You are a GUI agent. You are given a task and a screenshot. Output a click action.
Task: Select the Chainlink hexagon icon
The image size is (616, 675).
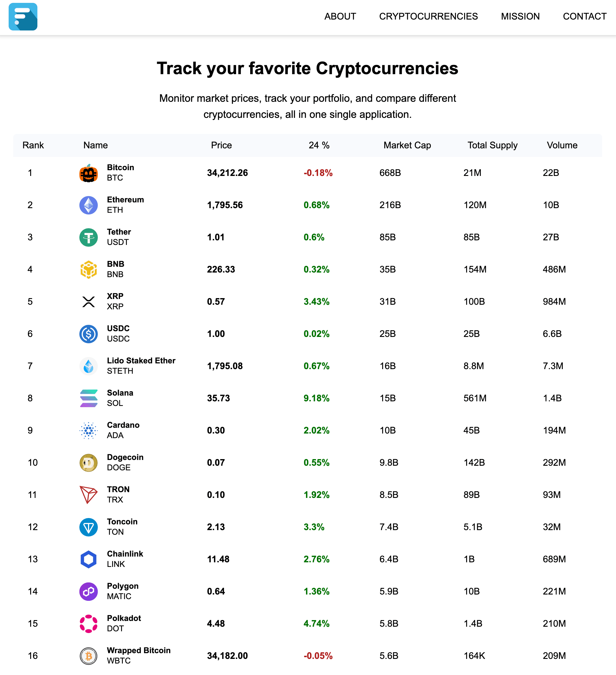88,559
